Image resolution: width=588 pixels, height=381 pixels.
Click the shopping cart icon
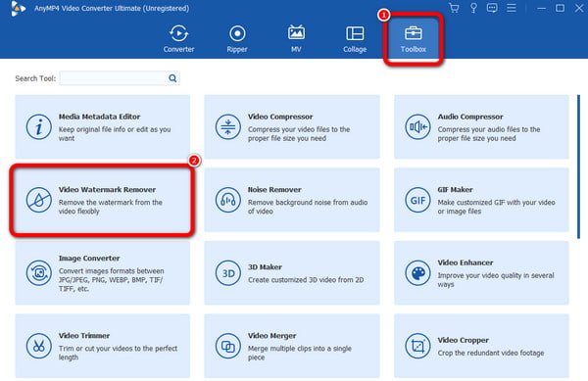454,8
